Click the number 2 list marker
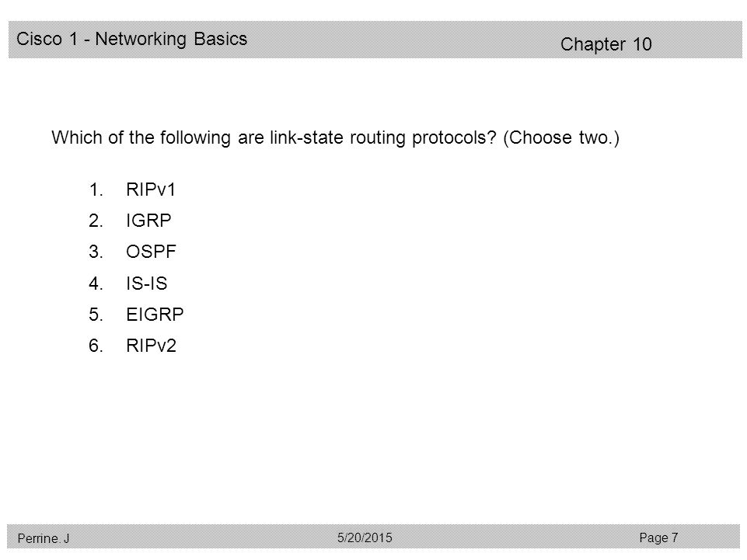 pyautogui.click(x=96, y=221)
